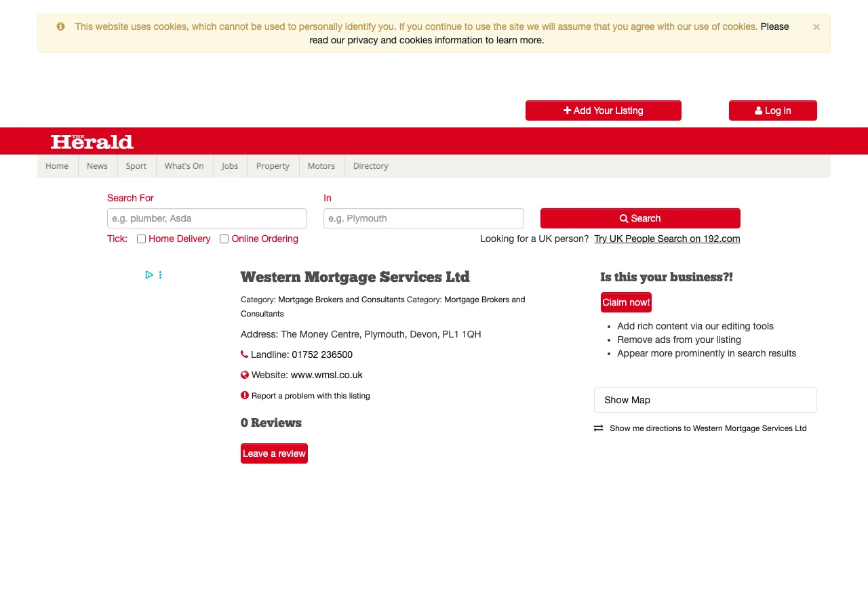Screen dimensions: 868x610
Task: Click the info icon in the cookies banner
Action: click(x=60, y=26)
